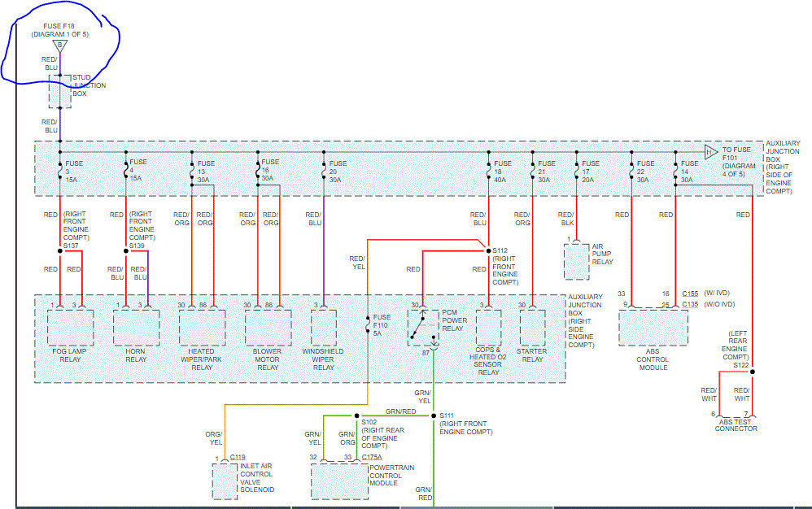Click the "ABS TEST CONNECTOR" label
812x509 pixels.
(x=736, y=425)
